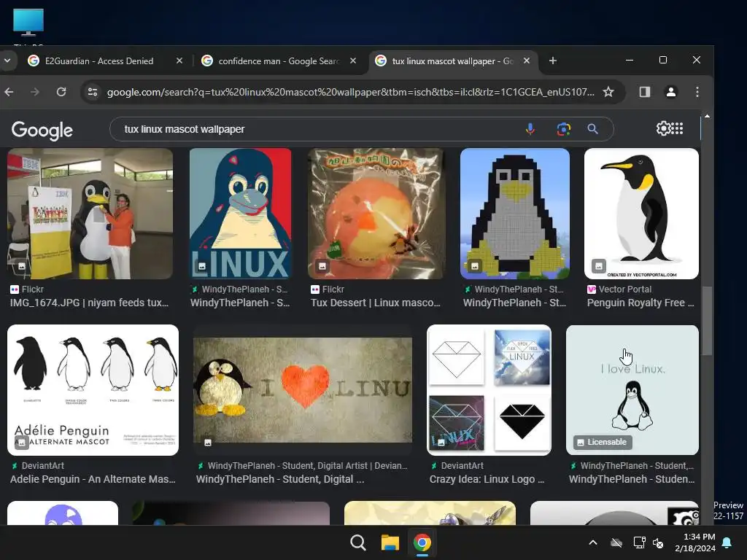Click the Tux Dessert | Linux mascot title

coord(376,303)
